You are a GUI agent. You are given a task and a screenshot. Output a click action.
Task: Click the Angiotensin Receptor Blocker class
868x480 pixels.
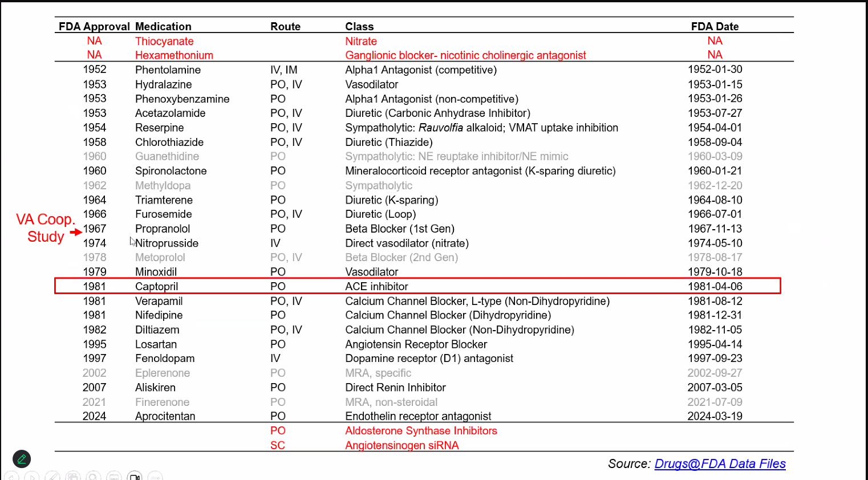click(416, 344)
